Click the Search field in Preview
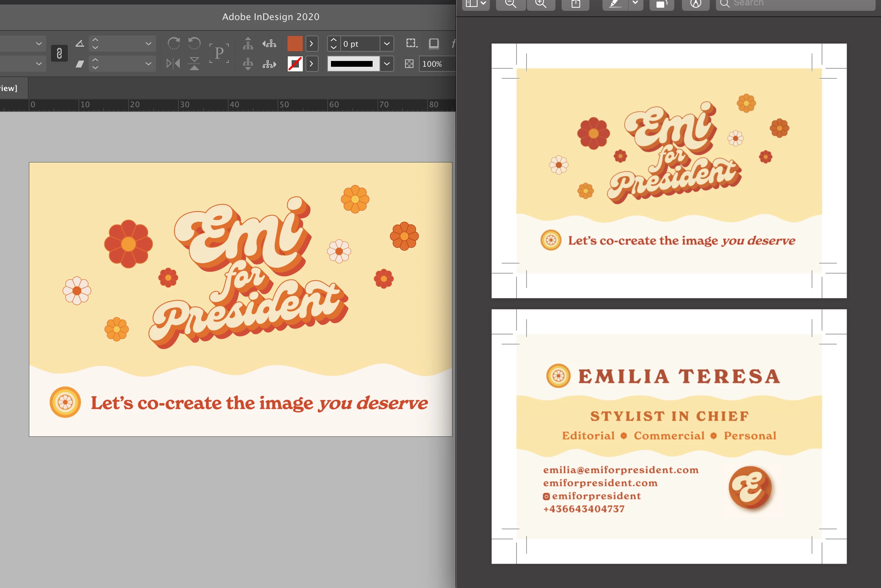The image size is (881, 588). pyautogui.click(x=795, y=4)
